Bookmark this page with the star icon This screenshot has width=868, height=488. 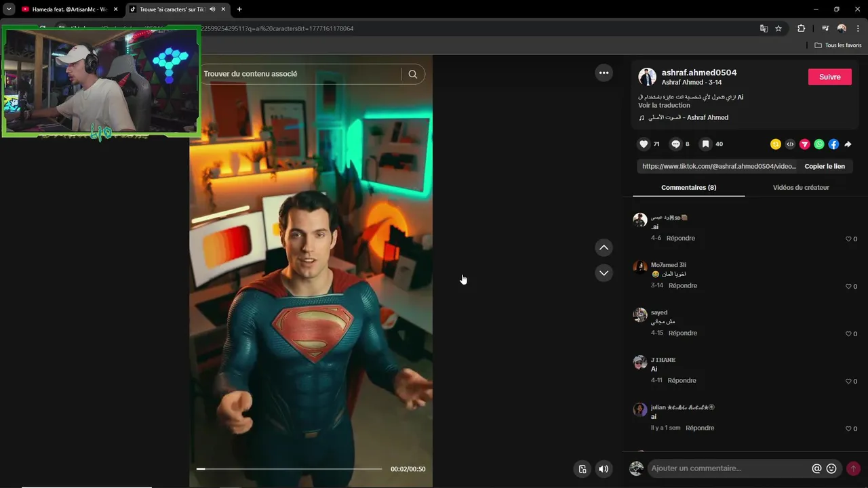[778, 28]
